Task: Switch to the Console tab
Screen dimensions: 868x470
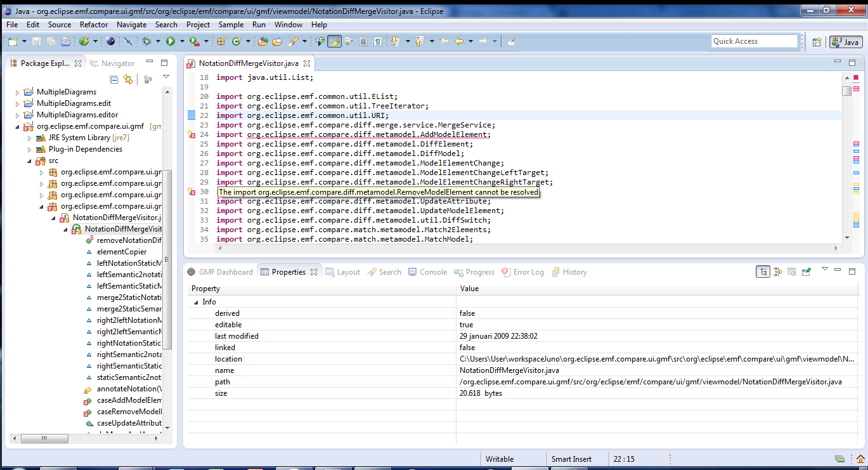Action: (x=427, y=272)
